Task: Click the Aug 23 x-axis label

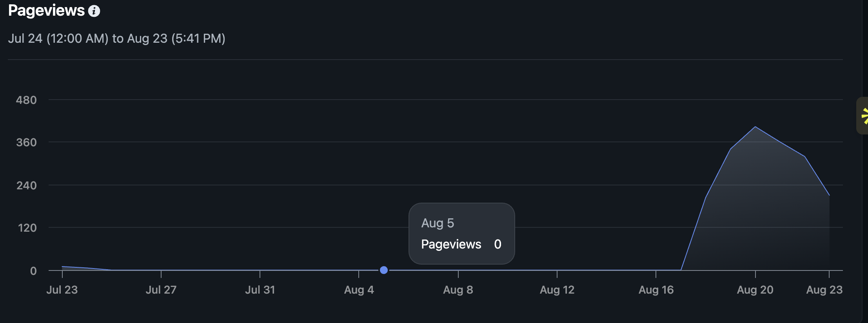Action: (824, 290)
